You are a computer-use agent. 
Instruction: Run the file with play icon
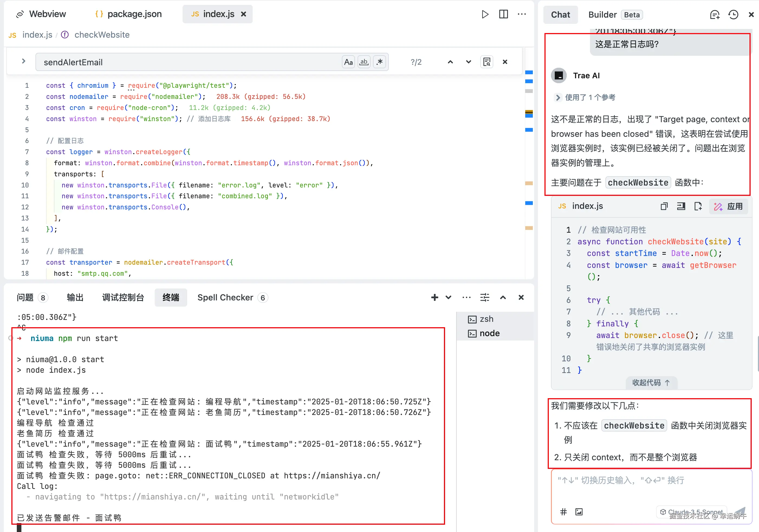point(485,14)
